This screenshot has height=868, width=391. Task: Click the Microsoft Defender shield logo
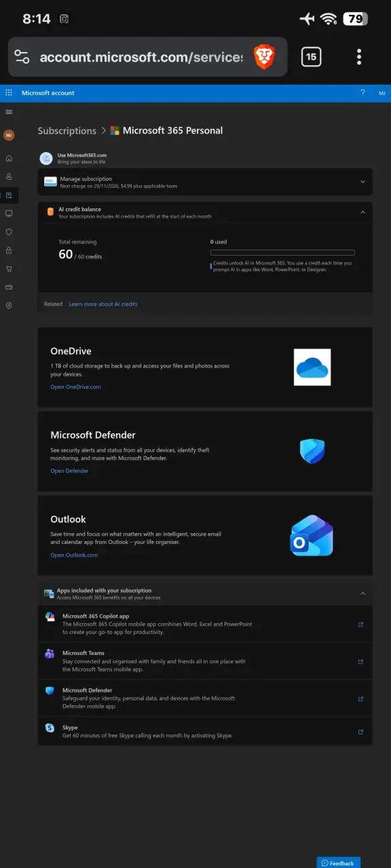tap(312, 451)
